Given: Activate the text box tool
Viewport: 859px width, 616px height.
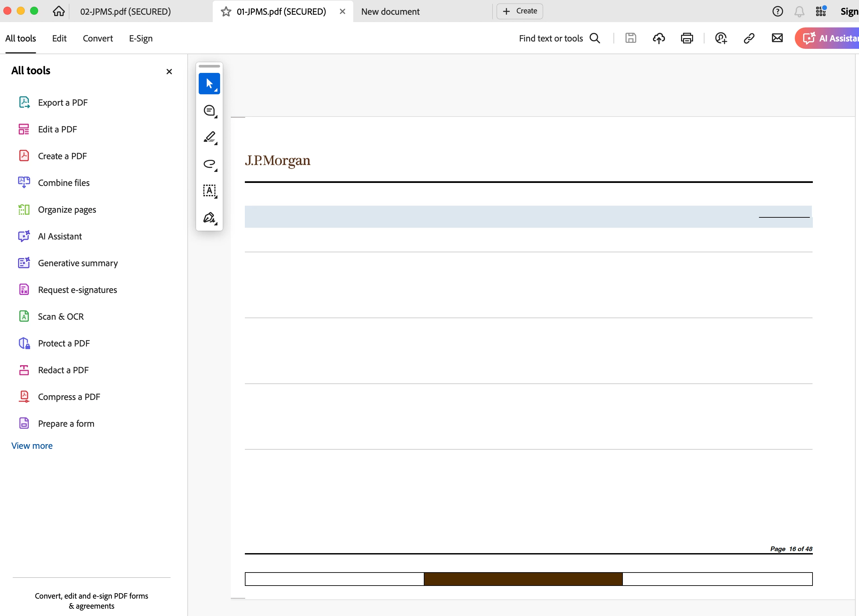Looking at the screenshot, I should (209, 190).
